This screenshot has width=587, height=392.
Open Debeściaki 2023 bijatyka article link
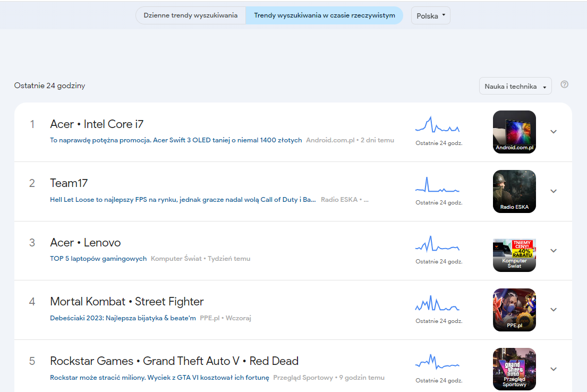123,318
